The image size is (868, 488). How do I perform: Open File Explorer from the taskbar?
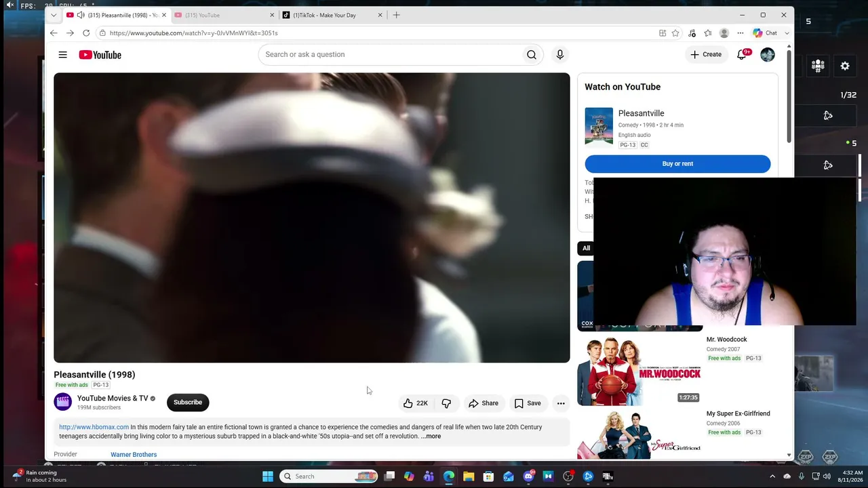(x=469, y=476)
